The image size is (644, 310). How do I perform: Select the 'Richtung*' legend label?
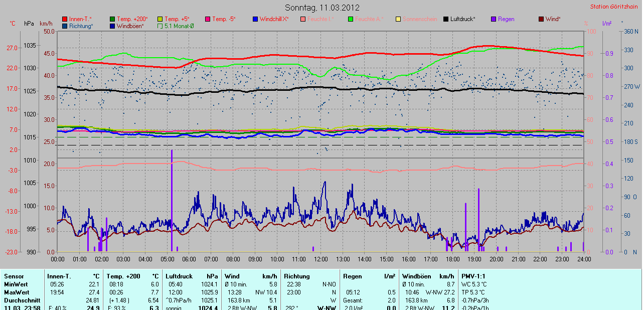click(81, 26)
